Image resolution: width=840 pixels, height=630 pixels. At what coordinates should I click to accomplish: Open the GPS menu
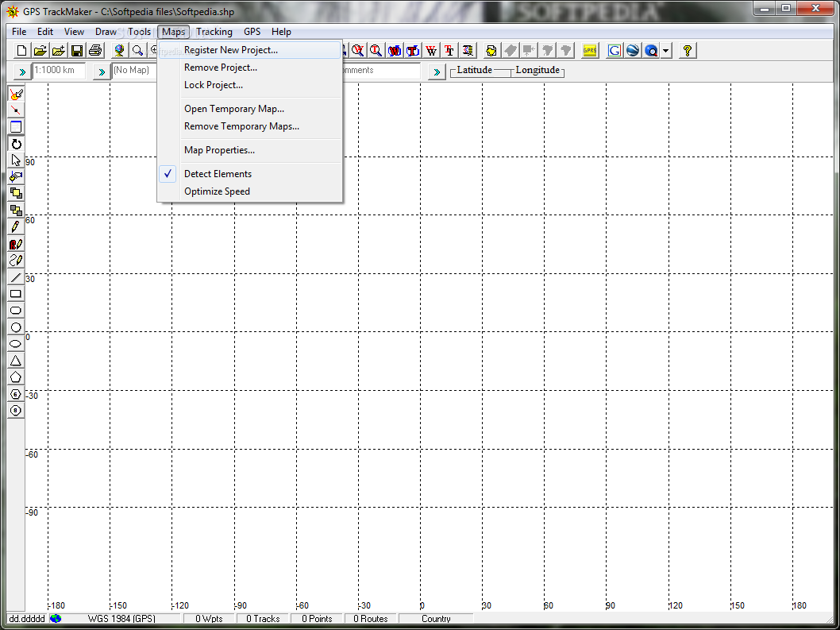[252, 32]
